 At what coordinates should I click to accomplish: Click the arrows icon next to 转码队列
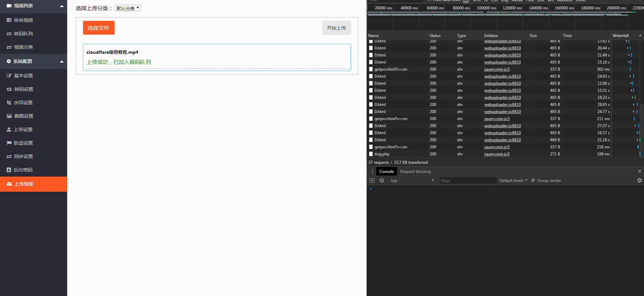coord(9,34)
